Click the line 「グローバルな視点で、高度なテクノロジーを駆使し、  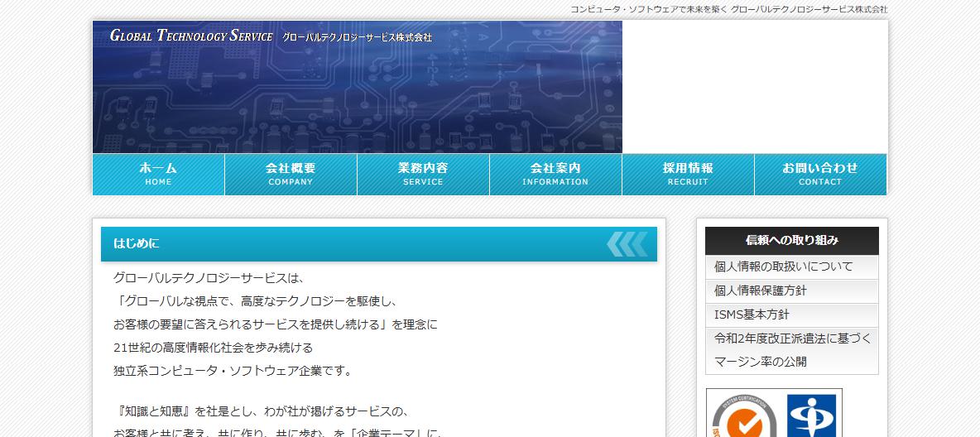coord(257,301)
